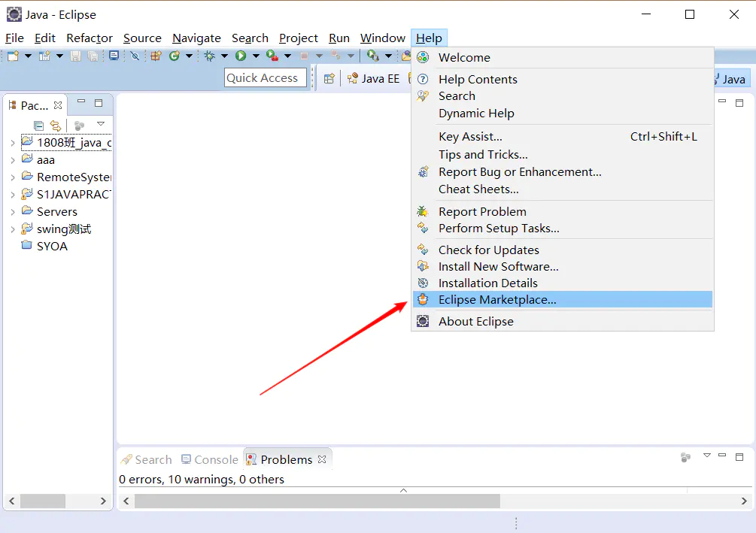The height and width of the screenshot is (533, 756).
Task: Open the File menu
Action: coord(14,38)
